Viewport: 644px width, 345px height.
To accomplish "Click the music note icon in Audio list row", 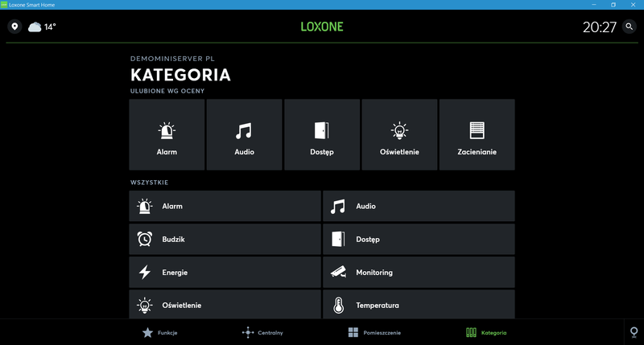I will [x=338, y=207].
